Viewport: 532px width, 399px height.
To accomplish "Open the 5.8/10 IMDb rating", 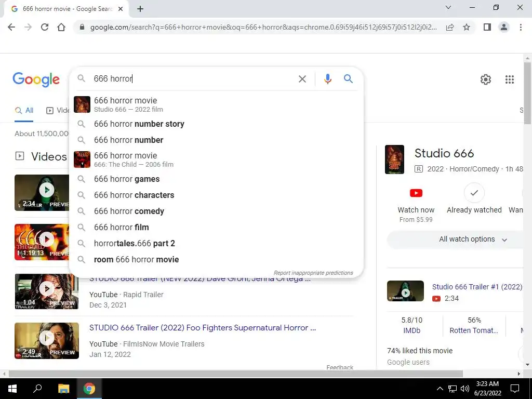I will tap(411, 325).
